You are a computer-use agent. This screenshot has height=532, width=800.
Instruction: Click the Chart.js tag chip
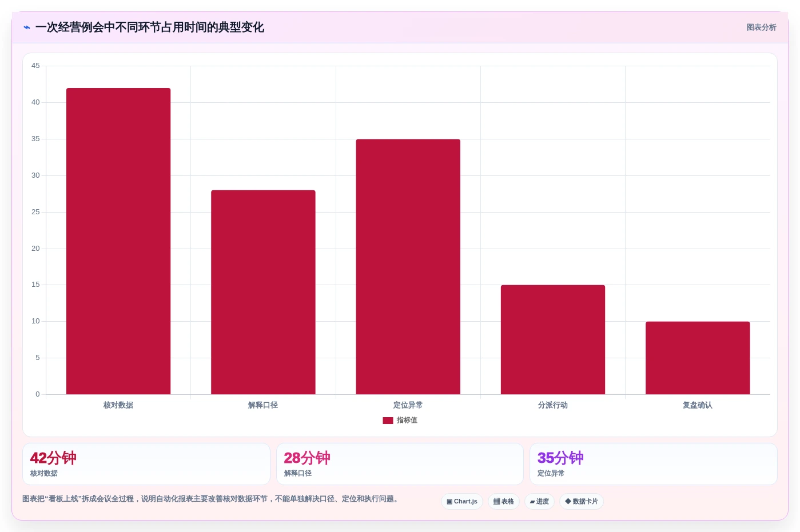point(462,502)
